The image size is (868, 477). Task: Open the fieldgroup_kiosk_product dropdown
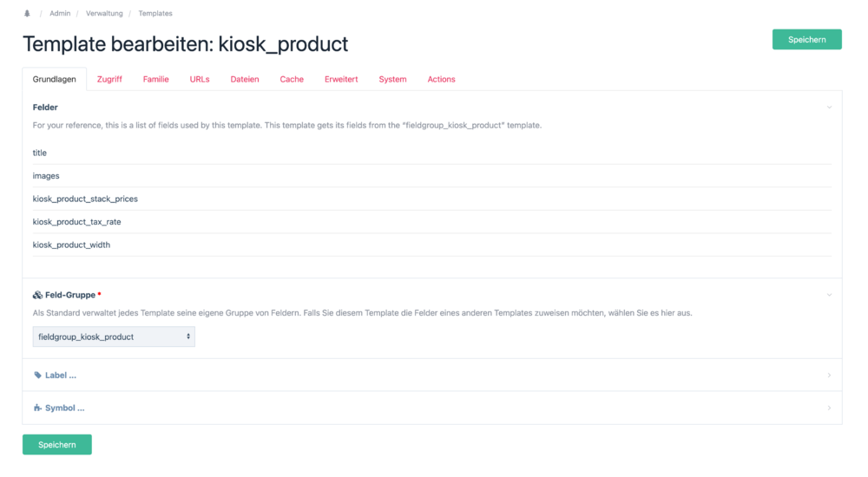[114, 337]
